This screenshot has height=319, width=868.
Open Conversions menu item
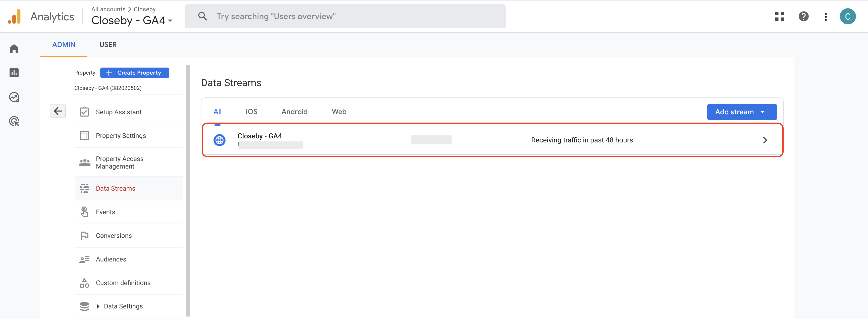[129, 235]
